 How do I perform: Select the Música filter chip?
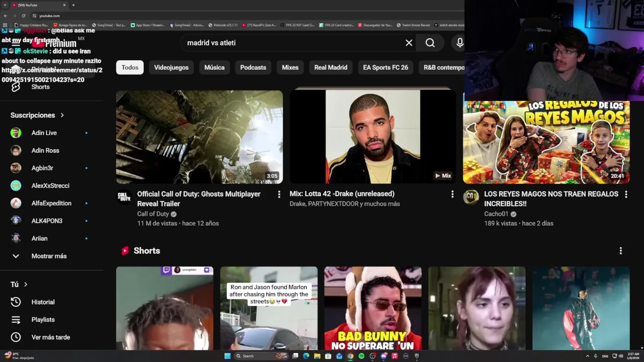[x=214, y=67]
